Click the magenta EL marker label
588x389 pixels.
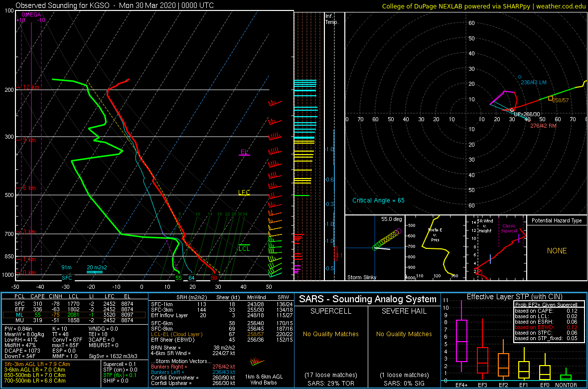pos(244,152)
